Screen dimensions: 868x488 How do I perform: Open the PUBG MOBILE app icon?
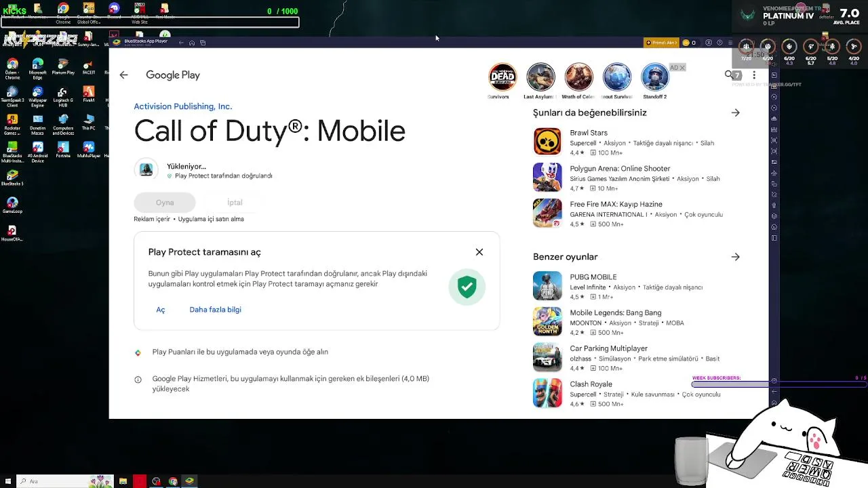pyautogui.click(x=547, y=286)
